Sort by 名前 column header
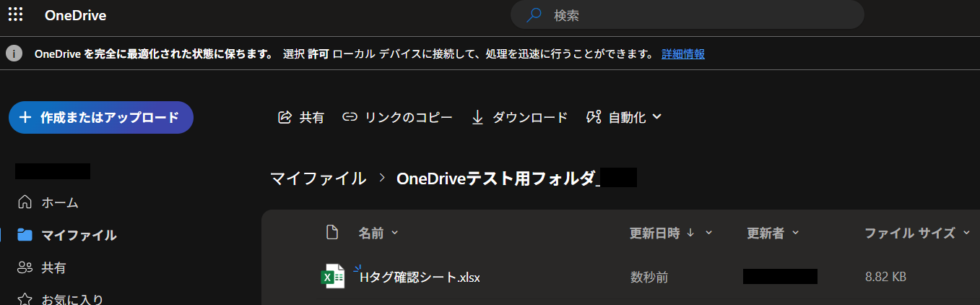The width and height of the screenshot is (980, 305). (378, 233)
